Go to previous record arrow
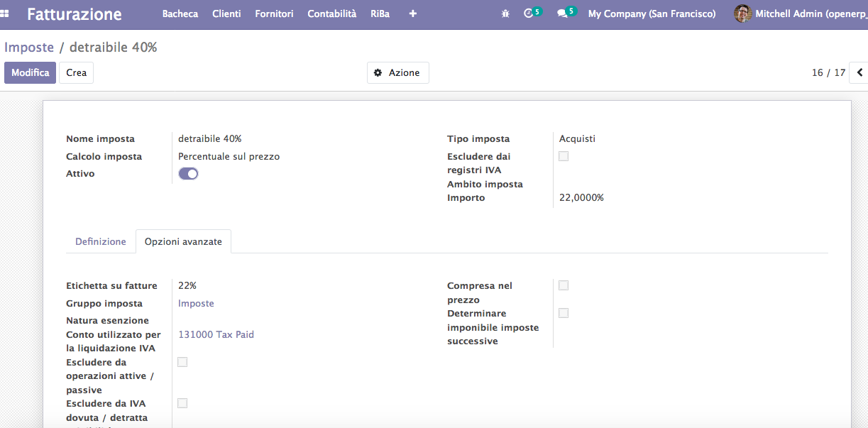Viewport: 868px width, 428px height. click(860, 72)
